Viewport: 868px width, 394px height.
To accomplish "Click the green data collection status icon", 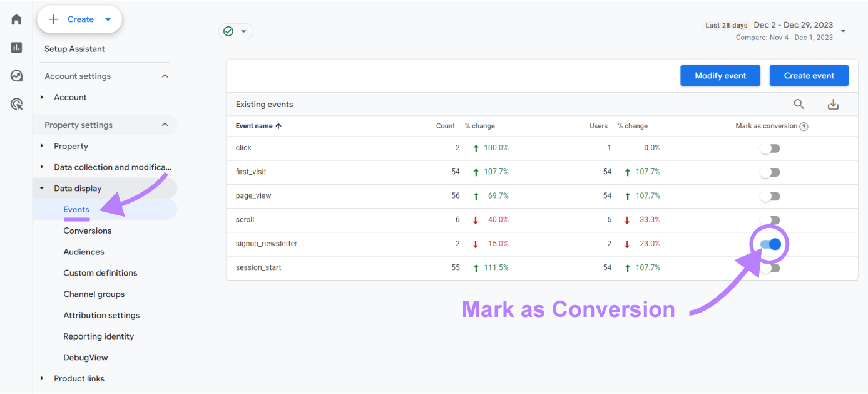I will pyautogui.click(x=228, y=30).
